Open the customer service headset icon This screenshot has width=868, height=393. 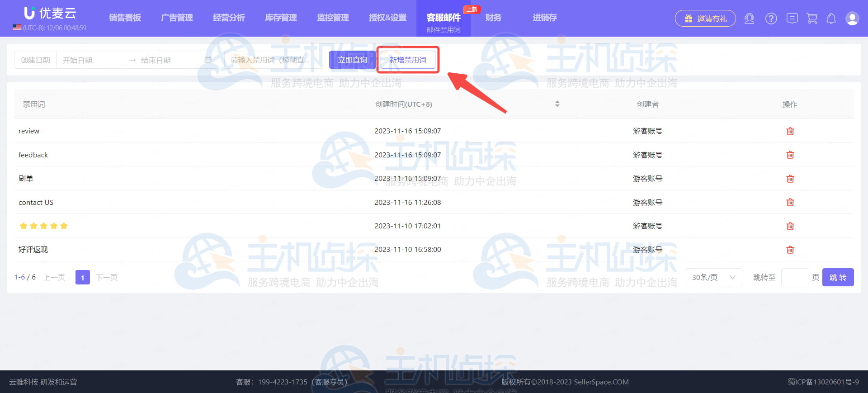coord(749,19)
